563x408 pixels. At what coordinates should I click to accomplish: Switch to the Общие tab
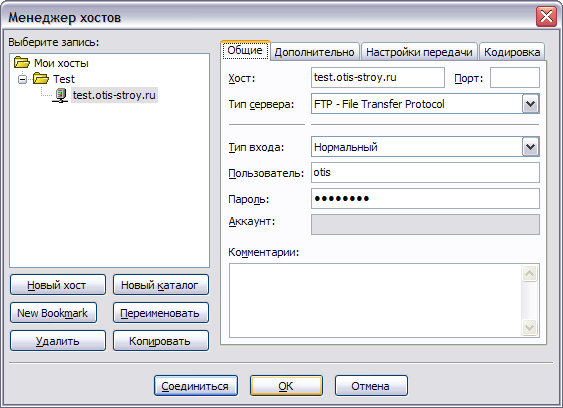pyautogui.click(x=245, y=51)
